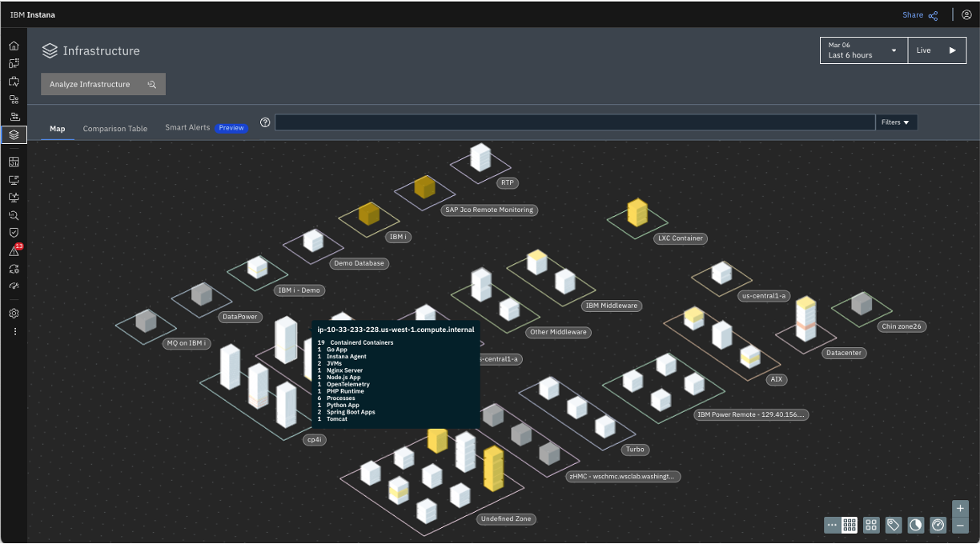Screen dimensions: 980x544
Task: Open the Smart Alerts tab
Action: [x=187, y=127]
